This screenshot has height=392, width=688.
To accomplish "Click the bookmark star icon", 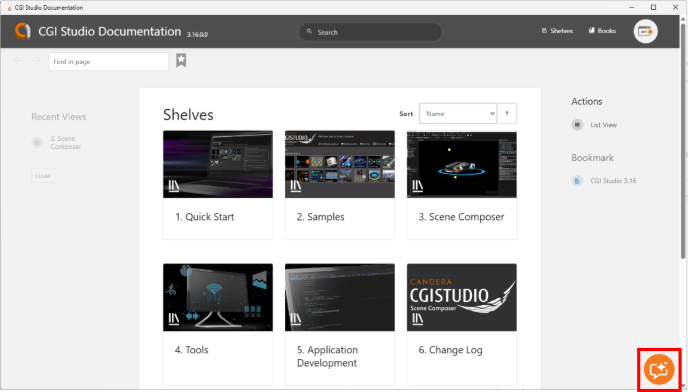I will click(x=181, y=61).
